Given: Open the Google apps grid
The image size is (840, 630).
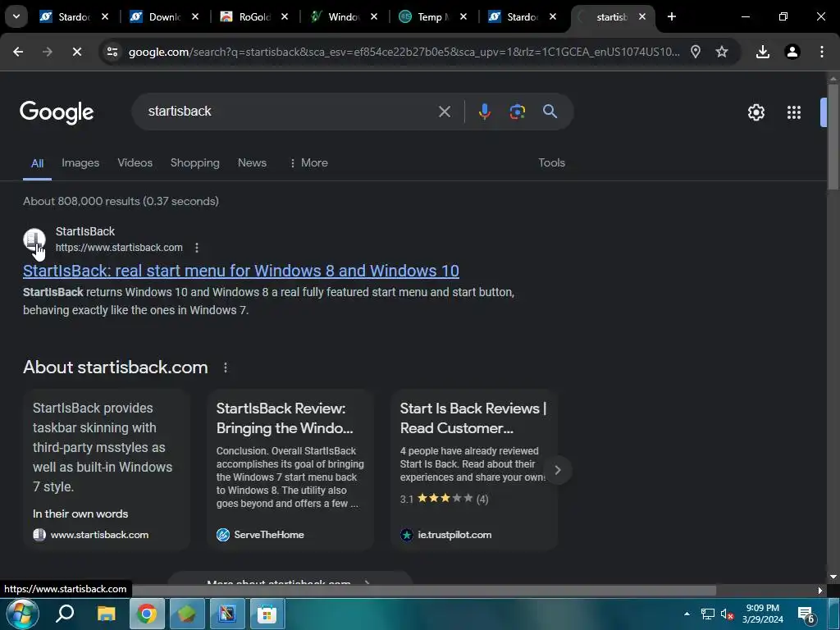Looking at the screenshot, I should [793, 112].
